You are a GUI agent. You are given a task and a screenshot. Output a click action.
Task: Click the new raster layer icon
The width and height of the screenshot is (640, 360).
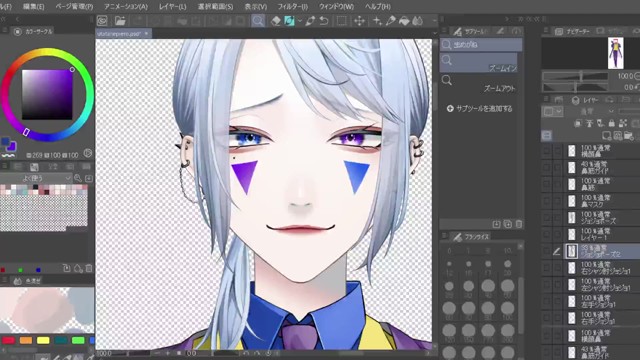click(607, 136)
